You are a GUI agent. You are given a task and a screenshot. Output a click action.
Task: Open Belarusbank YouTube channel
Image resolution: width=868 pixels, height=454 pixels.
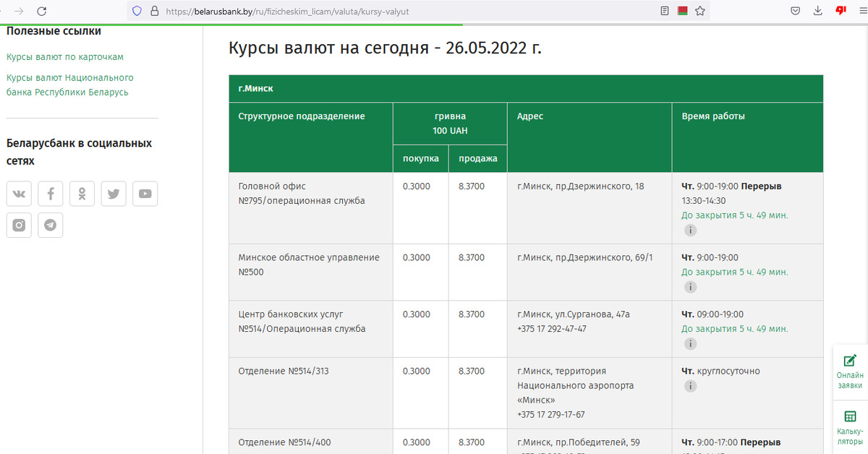(145, 194)
